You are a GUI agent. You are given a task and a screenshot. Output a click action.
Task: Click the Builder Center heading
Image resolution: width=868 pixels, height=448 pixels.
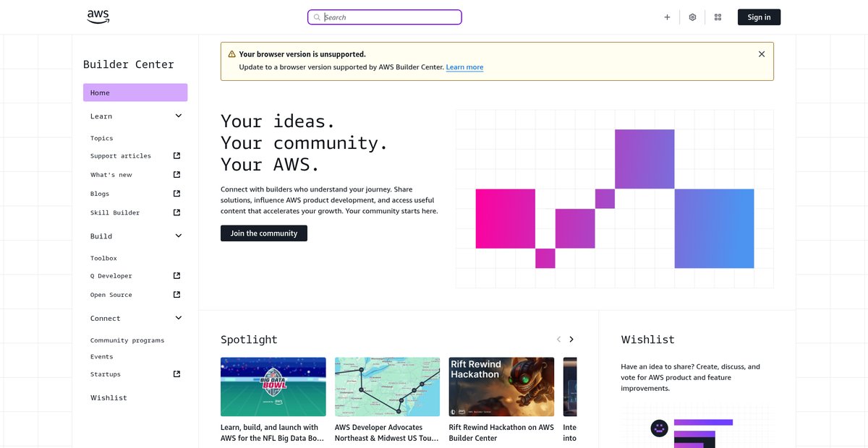click(129, 64)
